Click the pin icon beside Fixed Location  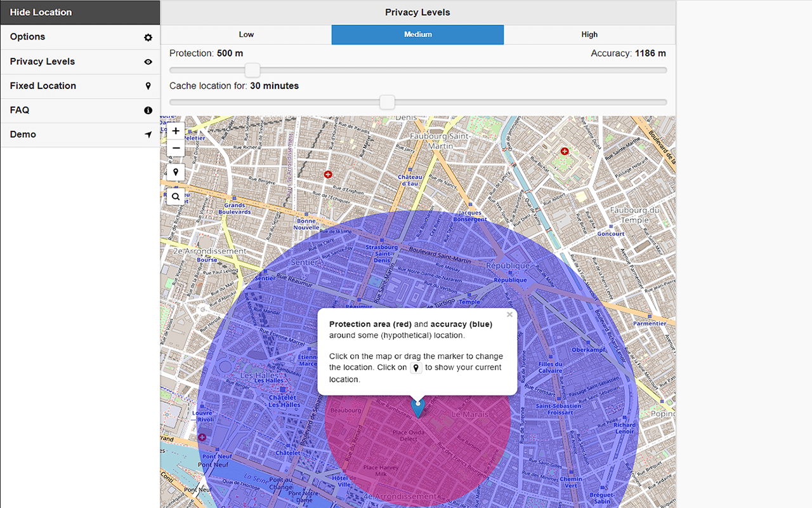pos(148,86)
